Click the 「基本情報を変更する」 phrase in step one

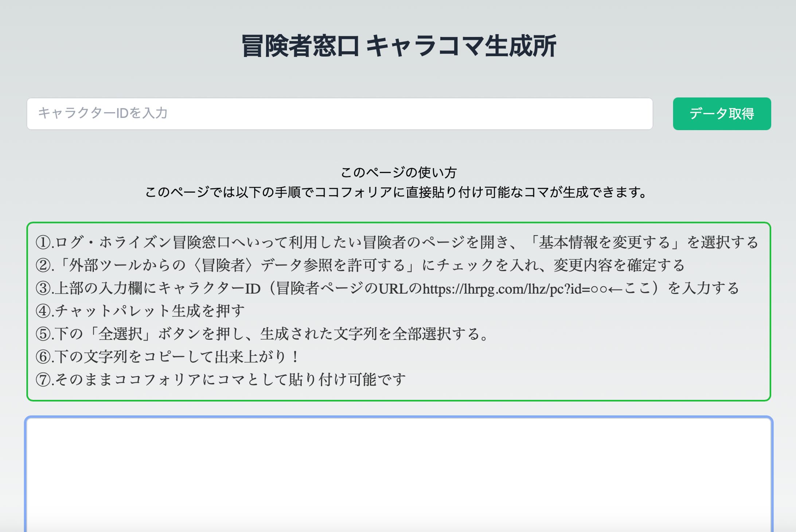click(x=603, y=243)
